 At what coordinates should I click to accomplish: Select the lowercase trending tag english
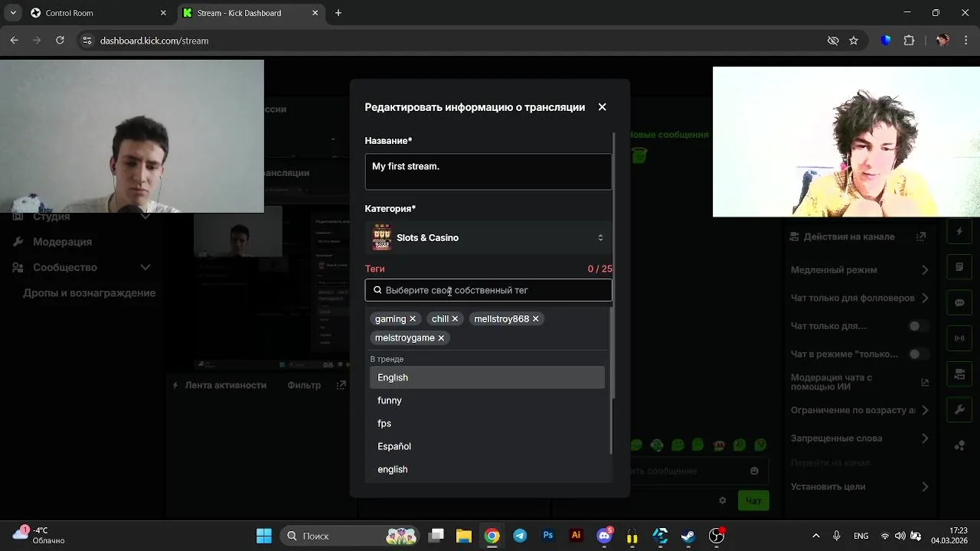click(487, 469)
